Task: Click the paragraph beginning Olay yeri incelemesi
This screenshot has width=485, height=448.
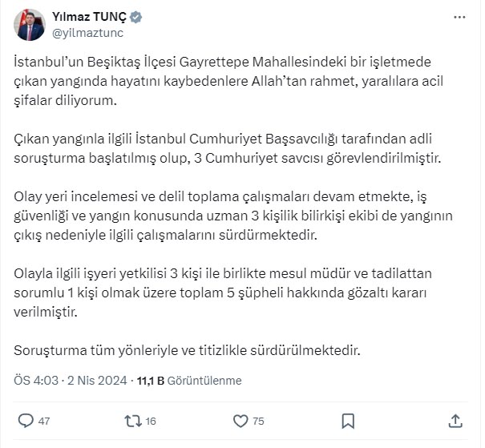Action: coord(233,216)
